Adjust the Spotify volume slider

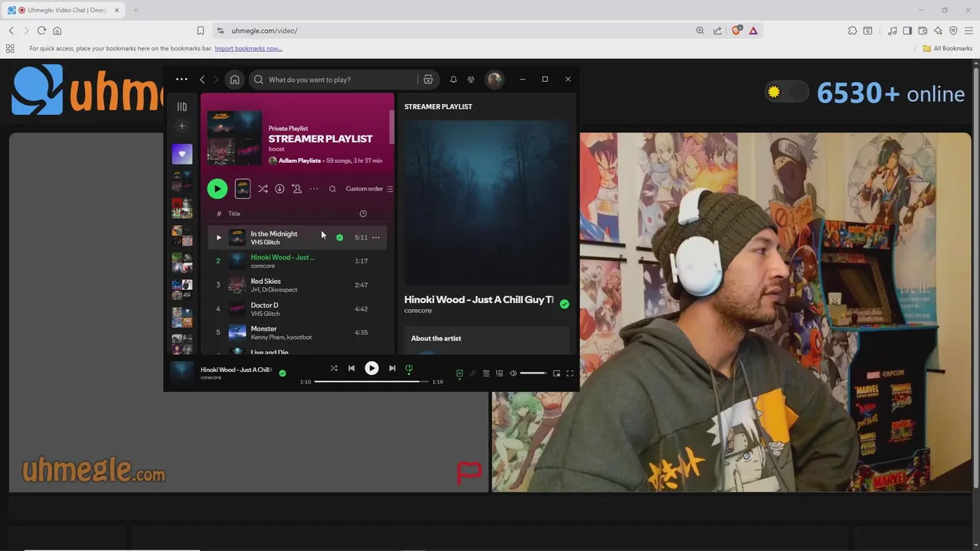tap(533, 373)
